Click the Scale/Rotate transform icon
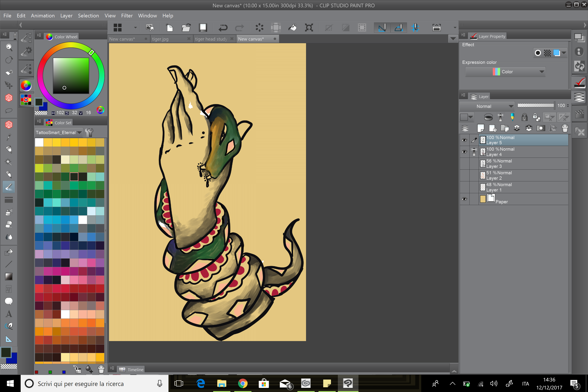Screen dimensions: 588x392 click(x=309, y=28)
